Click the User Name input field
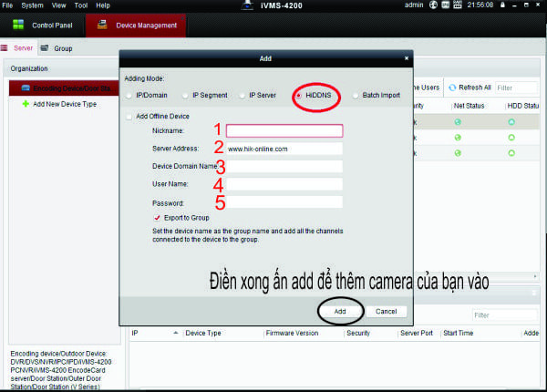The width and height of the screenshot is (547, 392). coord(284,184)
